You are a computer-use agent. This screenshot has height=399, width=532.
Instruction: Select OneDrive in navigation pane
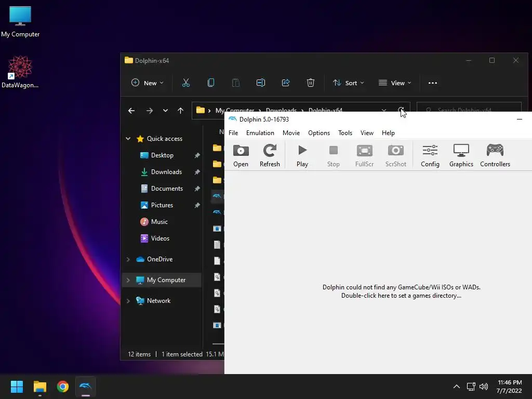[159, 259]
